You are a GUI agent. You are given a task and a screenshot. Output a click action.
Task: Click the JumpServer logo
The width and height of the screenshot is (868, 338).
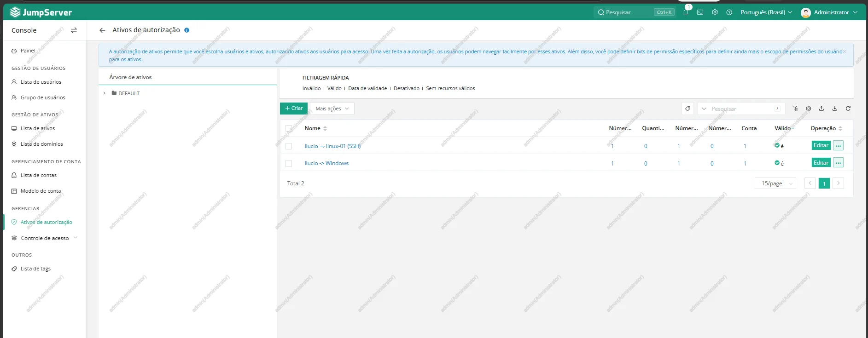point(41,12)
